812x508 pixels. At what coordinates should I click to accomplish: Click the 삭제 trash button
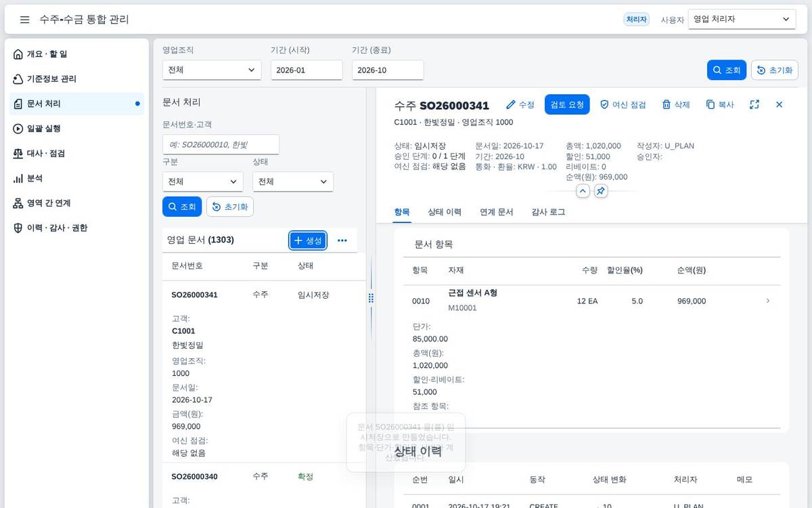676,104
